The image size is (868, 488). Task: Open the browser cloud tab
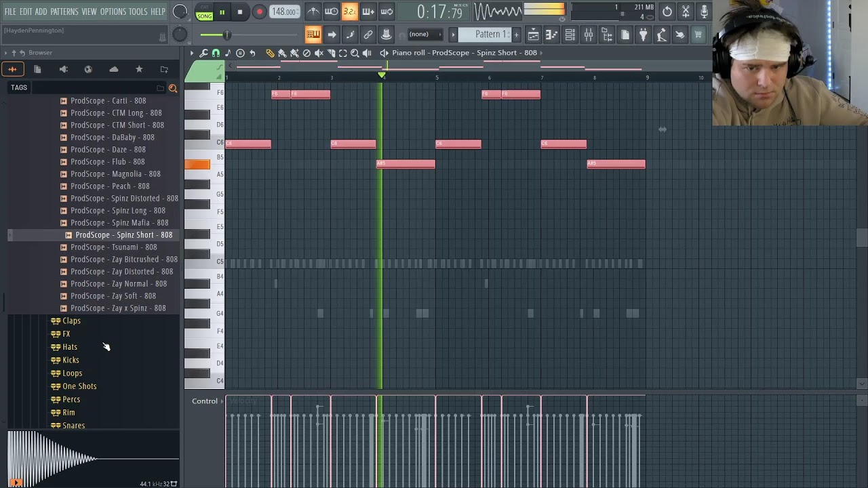(x=113, y=69)
